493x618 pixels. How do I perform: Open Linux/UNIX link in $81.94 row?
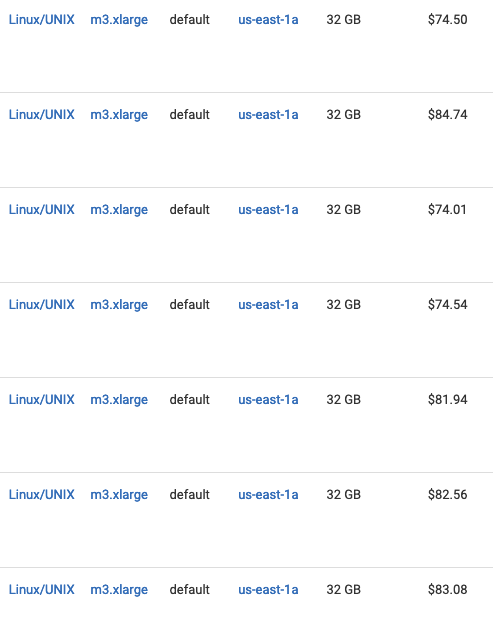click(x=41, y=399)
